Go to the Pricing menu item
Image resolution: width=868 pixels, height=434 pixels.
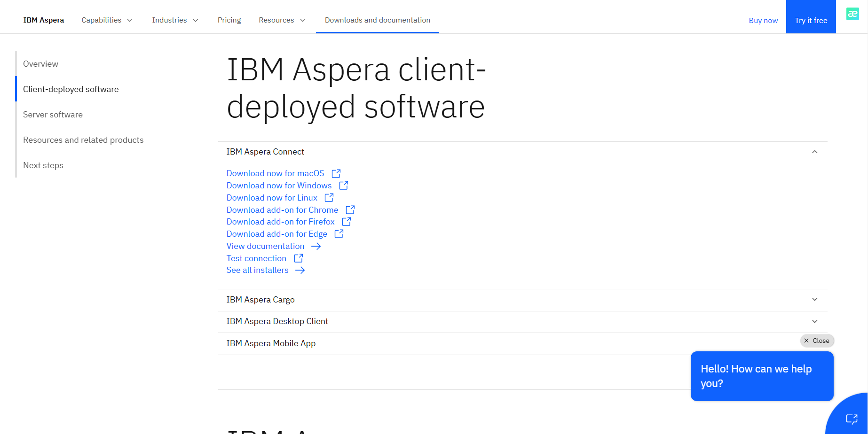click(x=229, y=20)
